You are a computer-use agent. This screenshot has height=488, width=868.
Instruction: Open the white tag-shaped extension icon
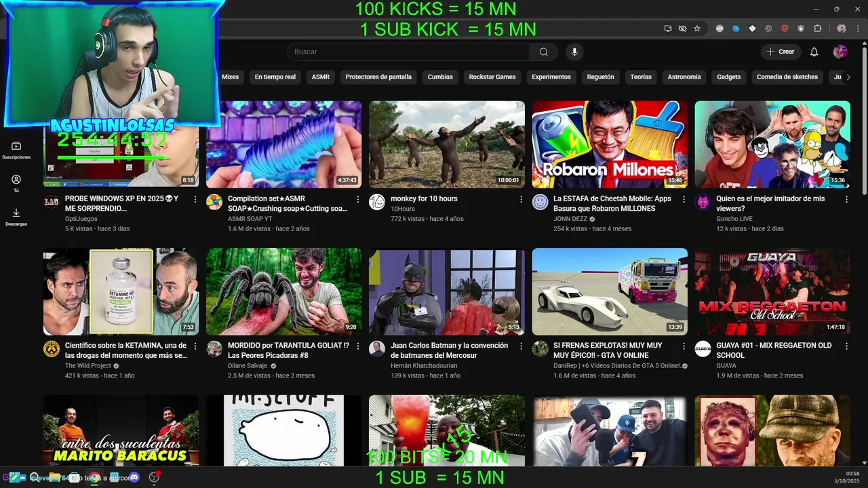point(752,28)
